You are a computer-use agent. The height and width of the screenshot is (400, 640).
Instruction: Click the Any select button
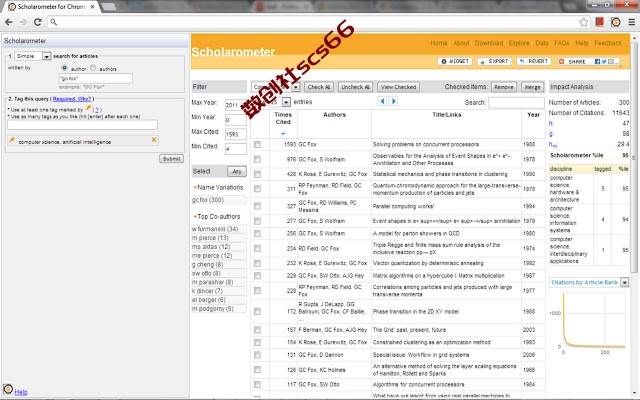237,171
